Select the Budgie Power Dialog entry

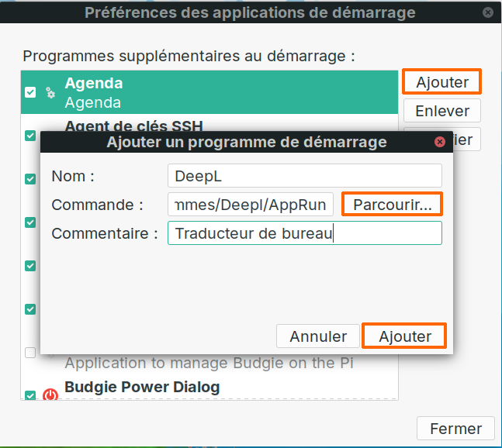coord(209,388)
